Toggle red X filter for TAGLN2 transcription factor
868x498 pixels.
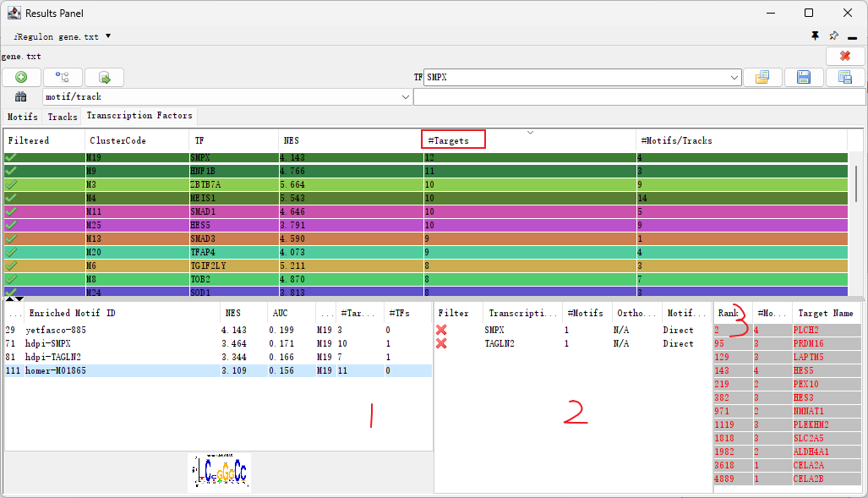coord(441,343)
